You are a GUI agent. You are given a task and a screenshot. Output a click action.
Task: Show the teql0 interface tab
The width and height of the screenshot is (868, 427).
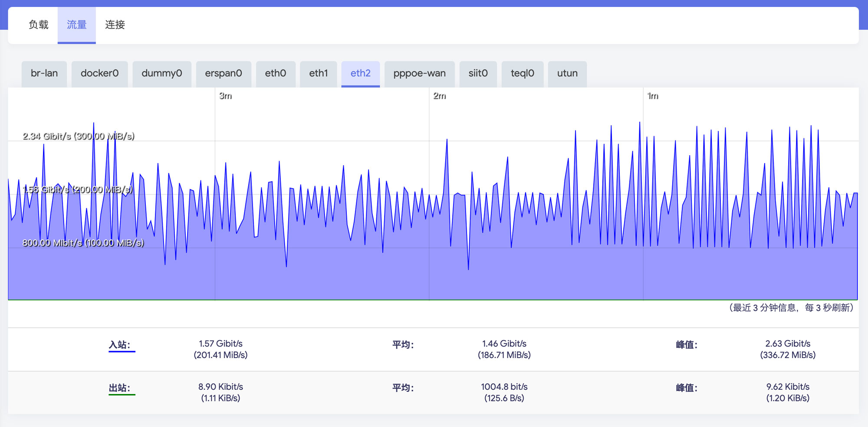click(x=522, y=73)
